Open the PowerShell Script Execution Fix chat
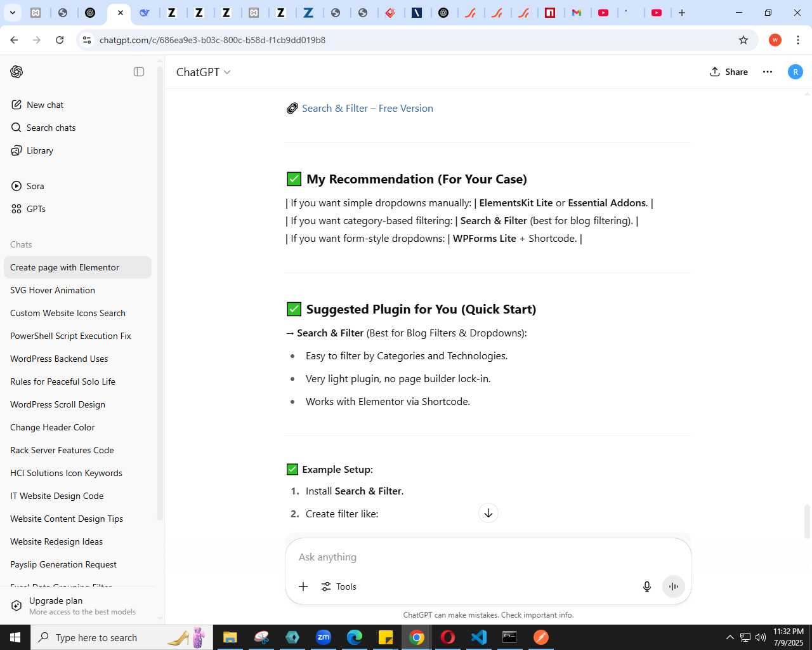Viewport: 812px width, 650px height. tap(77, 336)
